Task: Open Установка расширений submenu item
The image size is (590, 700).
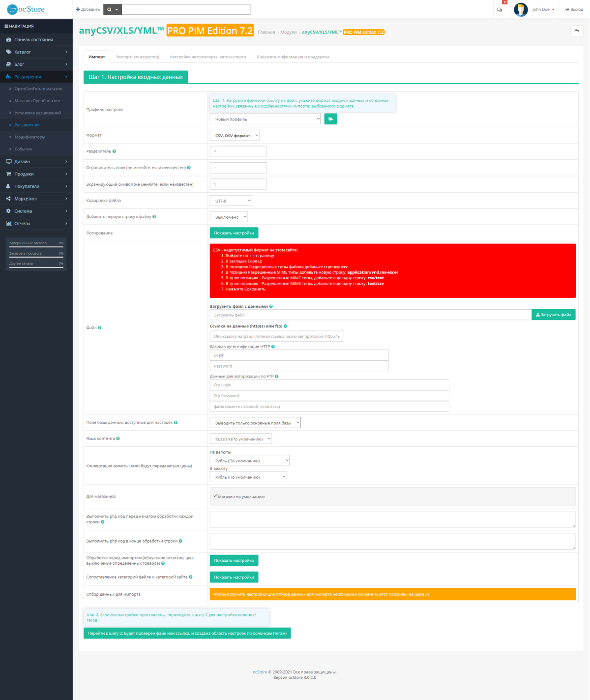Action: pyautogui.click(x=38, y=113)
